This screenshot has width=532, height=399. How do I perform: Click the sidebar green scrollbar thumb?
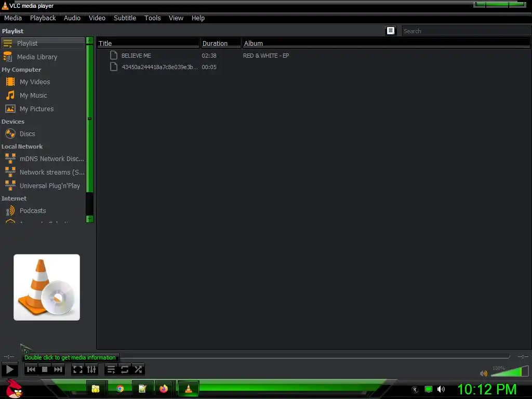pos(89,118)
